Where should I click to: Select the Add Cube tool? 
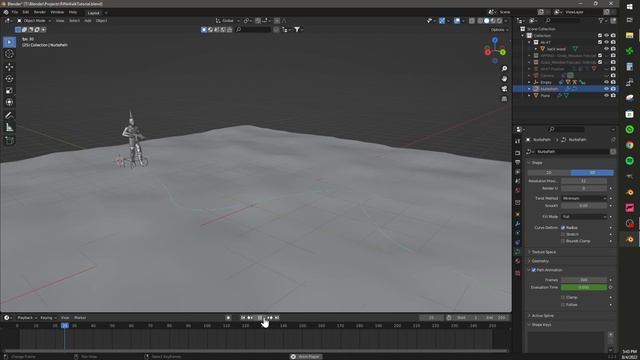pos(9,140)
